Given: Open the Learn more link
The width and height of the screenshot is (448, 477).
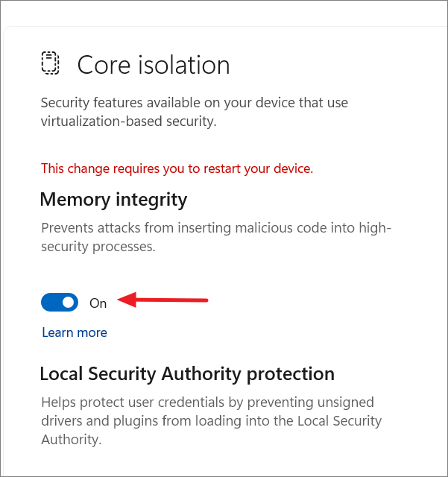Looking at the screenshot, I should coord(75,332).
